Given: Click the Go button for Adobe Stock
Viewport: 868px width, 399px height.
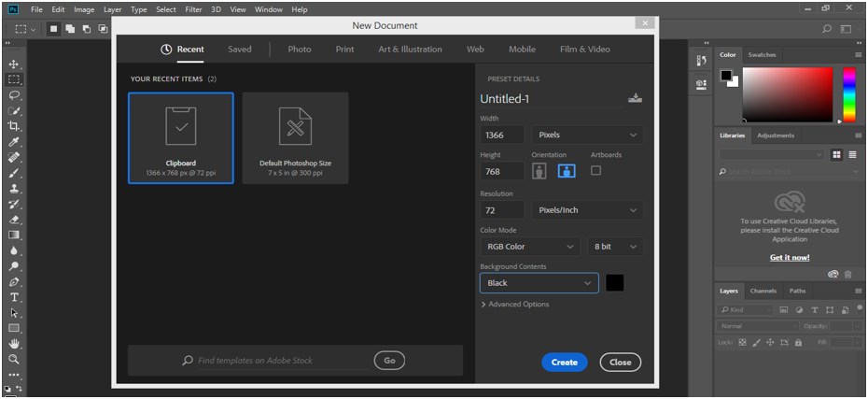Looking at the screenshot, I should point(389,361).
